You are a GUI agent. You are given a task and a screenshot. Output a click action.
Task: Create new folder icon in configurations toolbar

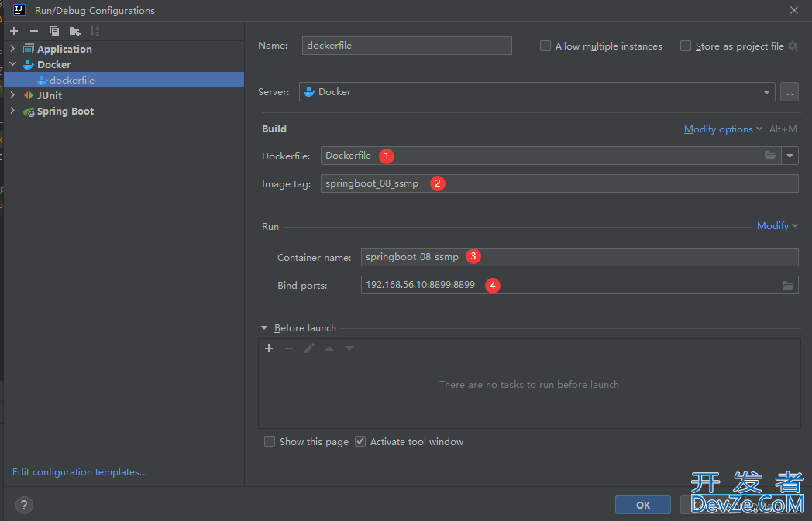click(74, 31)
